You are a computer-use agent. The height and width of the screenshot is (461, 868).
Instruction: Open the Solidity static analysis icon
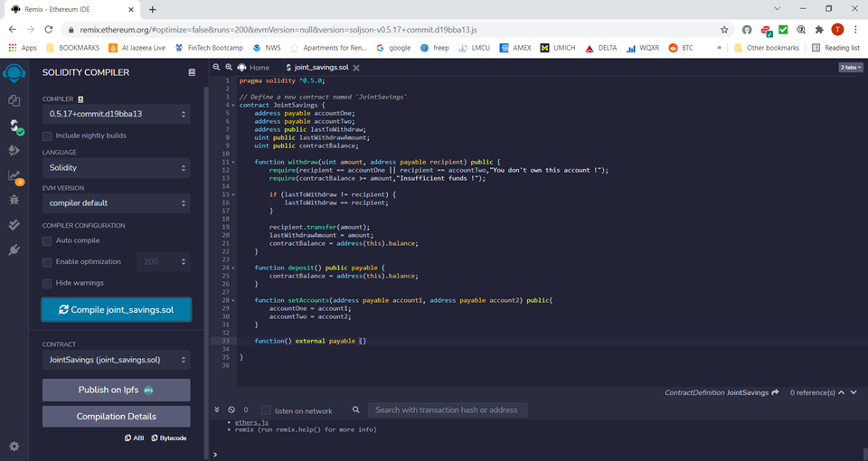point(15,176)
